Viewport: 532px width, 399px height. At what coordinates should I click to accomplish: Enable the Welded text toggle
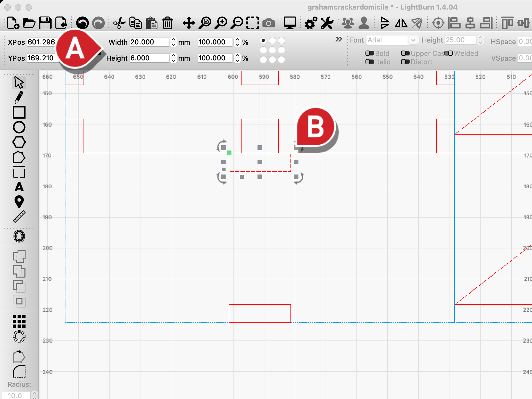point(448,53)
